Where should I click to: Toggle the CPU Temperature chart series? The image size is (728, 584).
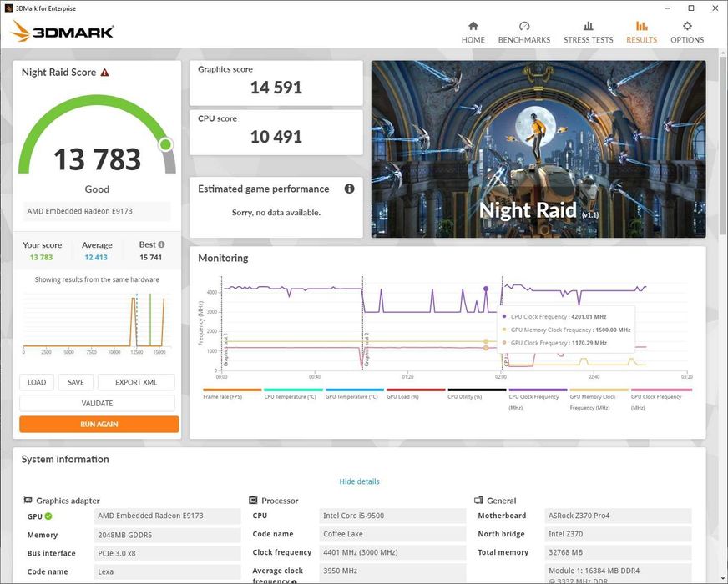coord(293,393)
